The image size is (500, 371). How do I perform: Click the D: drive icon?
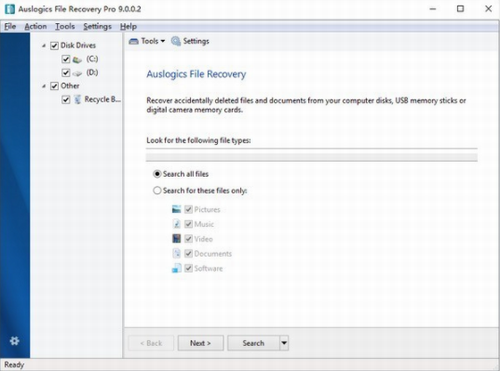coord(77,73)
